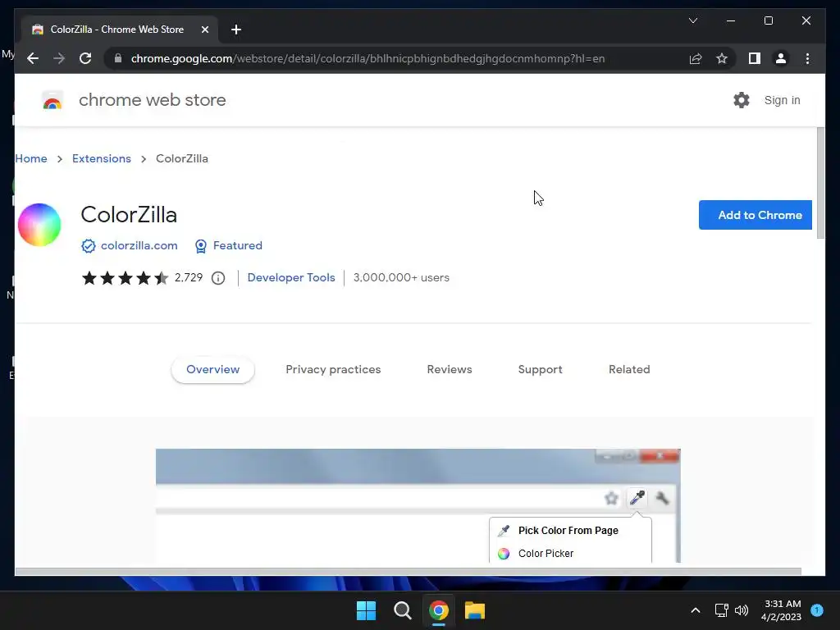Viewport: 840px width, 630px height.
Task: Click the forward navigation arrow
Action: (x=59, y=58)
